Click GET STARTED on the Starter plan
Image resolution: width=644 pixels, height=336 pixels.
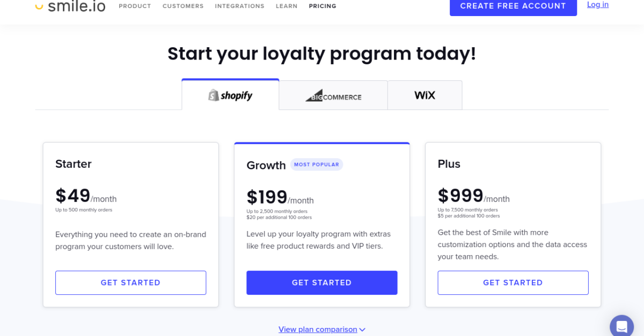click(x=130, y=282)
